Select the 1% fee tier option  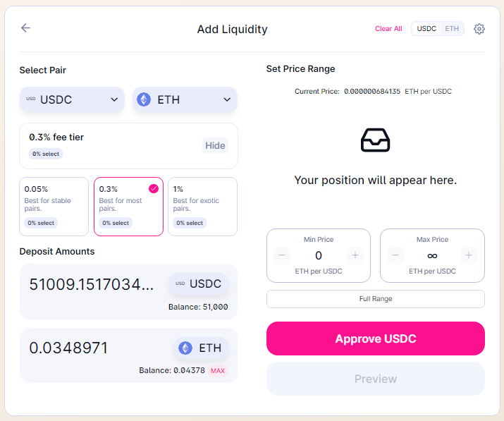[202, 207]
